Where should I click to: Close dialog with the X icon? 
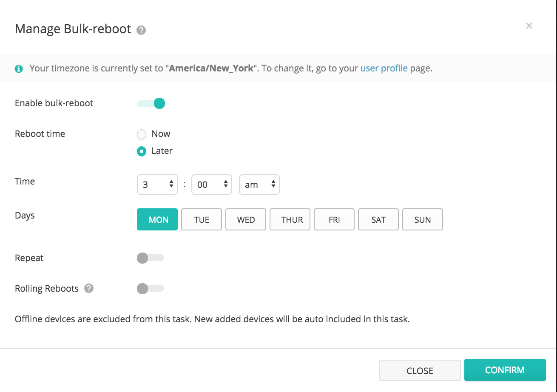(x=529, y=26)
